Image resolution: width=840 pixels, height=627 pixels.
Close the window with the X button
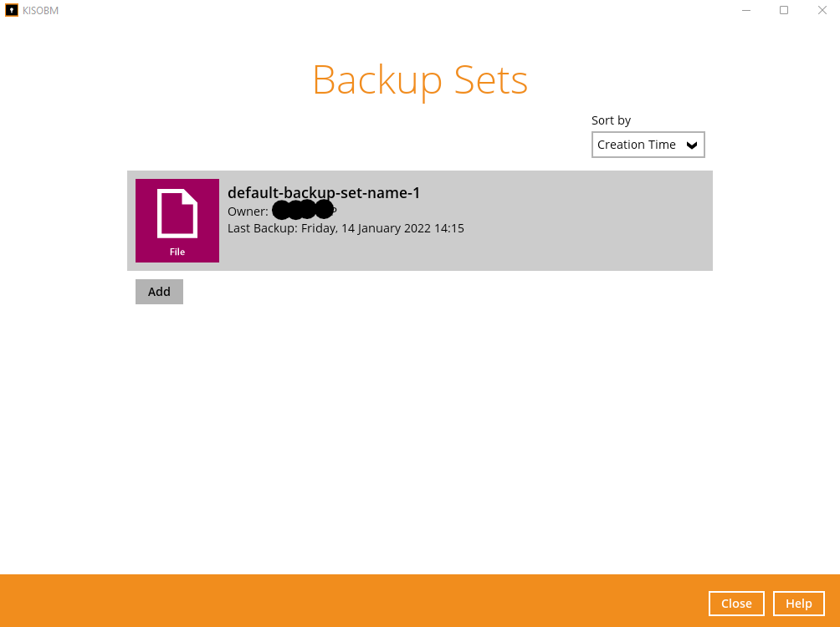coord(822,10)
